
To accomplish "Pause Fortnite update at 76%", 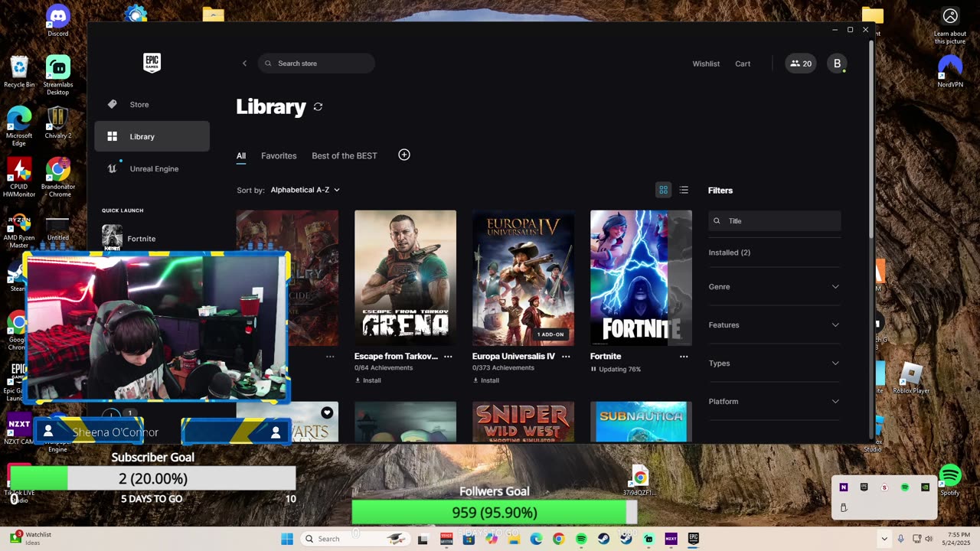I will click(593, 369).
